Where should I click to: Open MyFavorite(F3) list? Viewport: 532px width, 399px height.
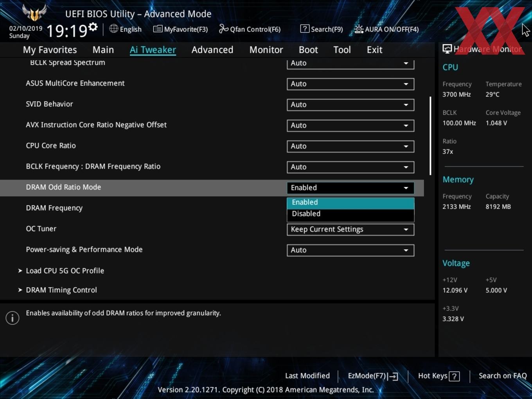coord(180,29)
